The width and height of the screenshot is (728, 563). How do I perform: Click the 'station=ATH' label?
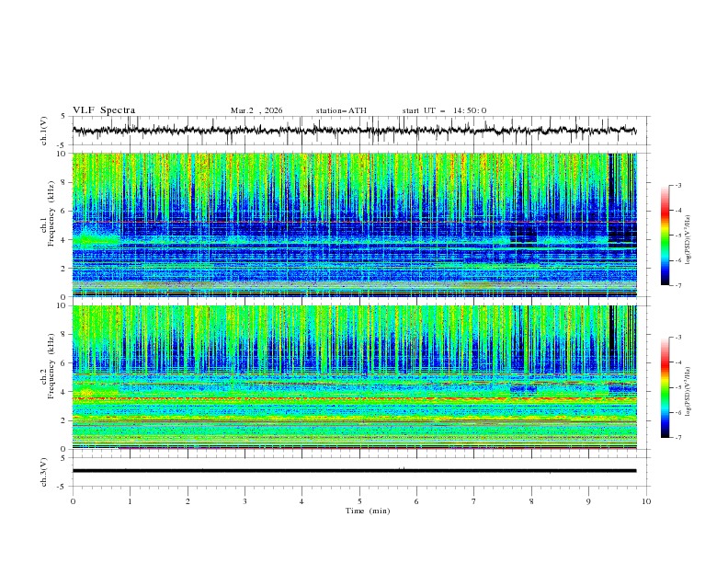coord(341,110)
